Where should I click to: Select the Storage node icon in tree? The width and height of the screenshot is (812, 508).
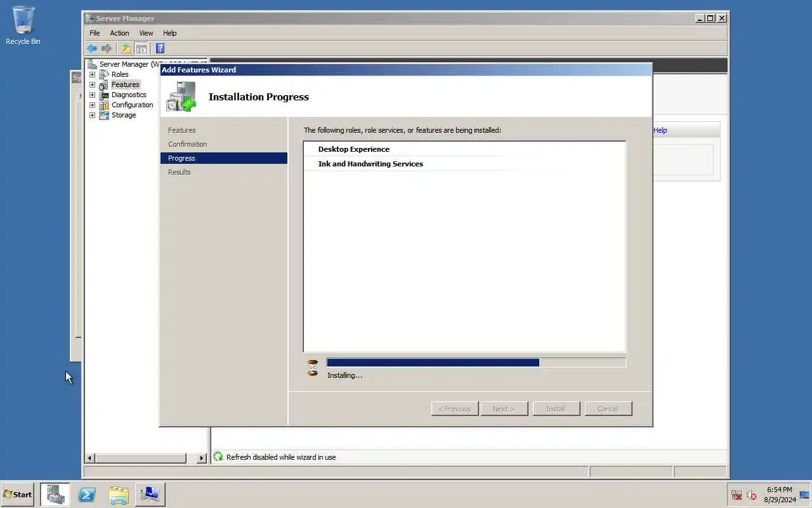pyautogui.click(x=104, y=115)
